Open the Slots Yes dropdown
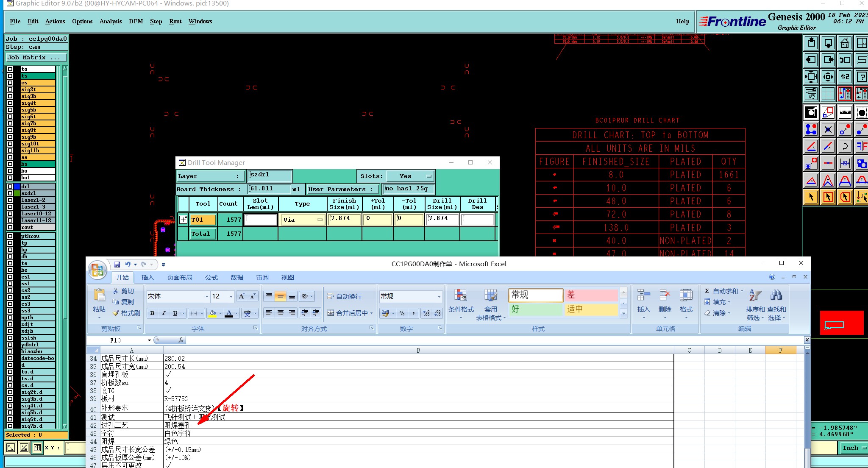 pyautogui.click(x=410, y=176)
